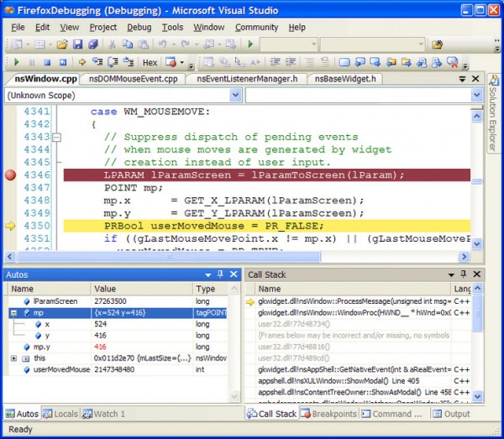The image size is (504, 439).
Task: Click the Type column header in Autos
Action: click(x=211, y=289)
